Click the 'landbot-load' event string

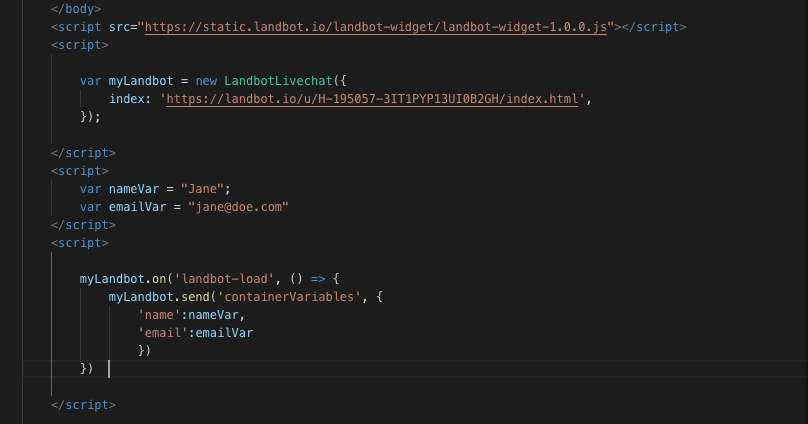[x=224, y=279]
